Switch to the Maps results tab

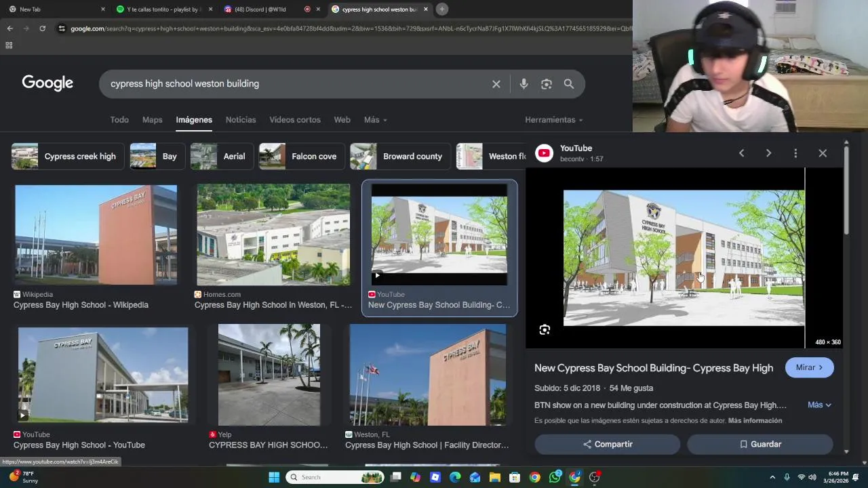click(x=152, y=120)
